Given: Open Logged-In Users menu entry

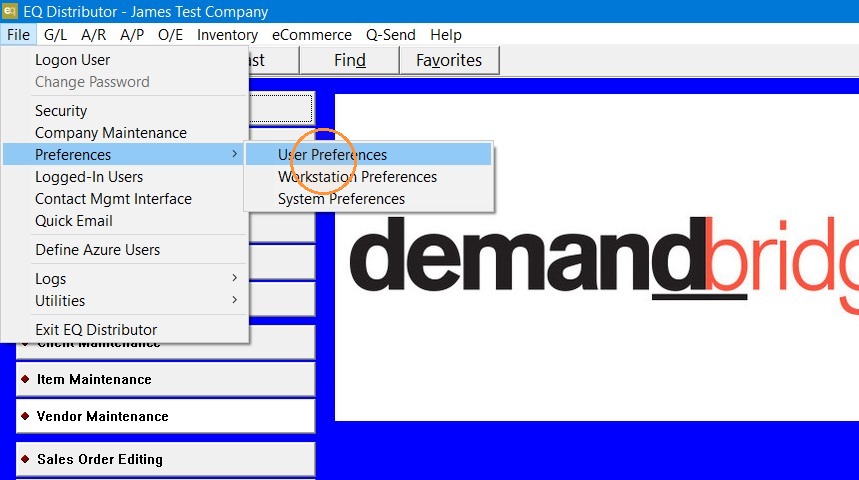Looking at the screenshot, I should tap(125, 176).
